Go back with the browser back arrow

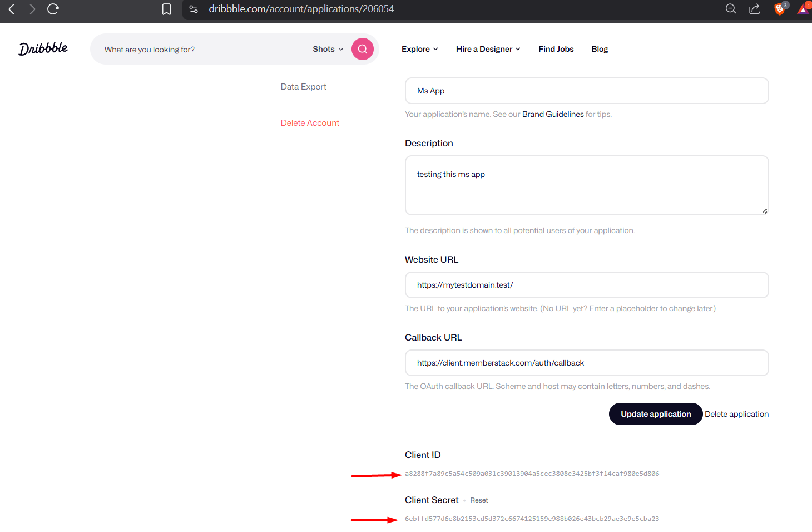click(x=12, y=9)
